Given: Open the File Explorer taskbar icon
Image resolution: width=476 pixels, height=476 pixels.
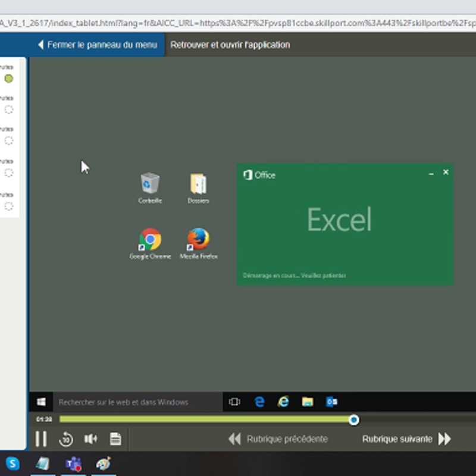Looking at the screenshot, I should pos(308,402).
